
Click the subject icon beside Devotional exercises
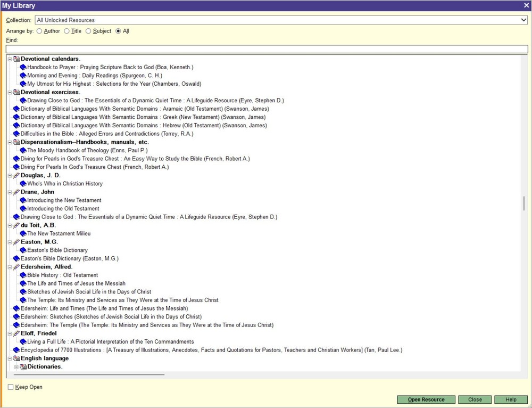pos(16,92)
